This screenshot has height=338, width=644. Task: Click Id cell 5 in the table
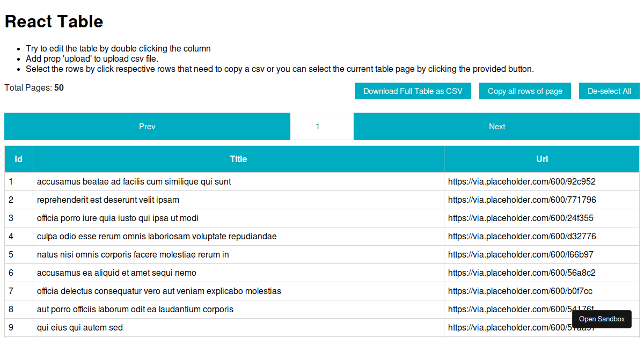(x=19, y=255)
